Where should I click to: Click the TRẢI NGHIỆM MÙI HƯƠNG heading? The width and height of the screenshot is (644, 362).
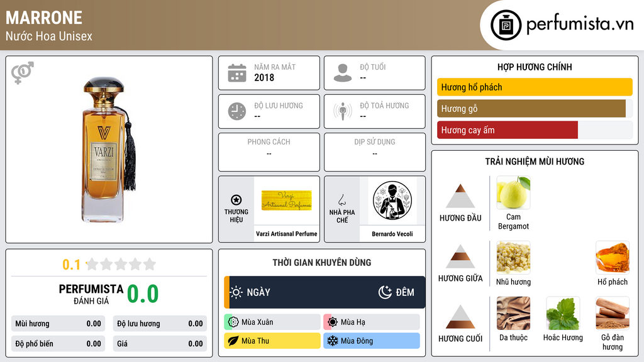(x=535, y=162)
